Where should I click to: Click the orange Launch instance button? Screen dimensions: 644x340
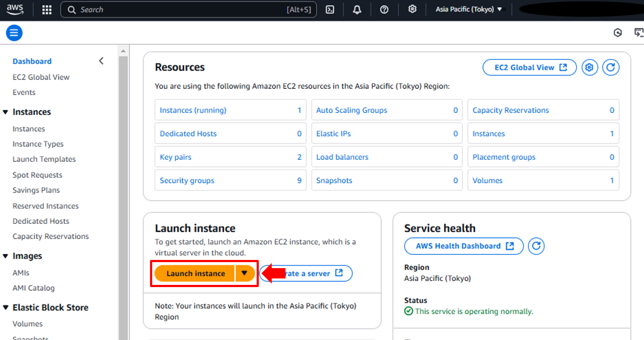coord(196,273)
